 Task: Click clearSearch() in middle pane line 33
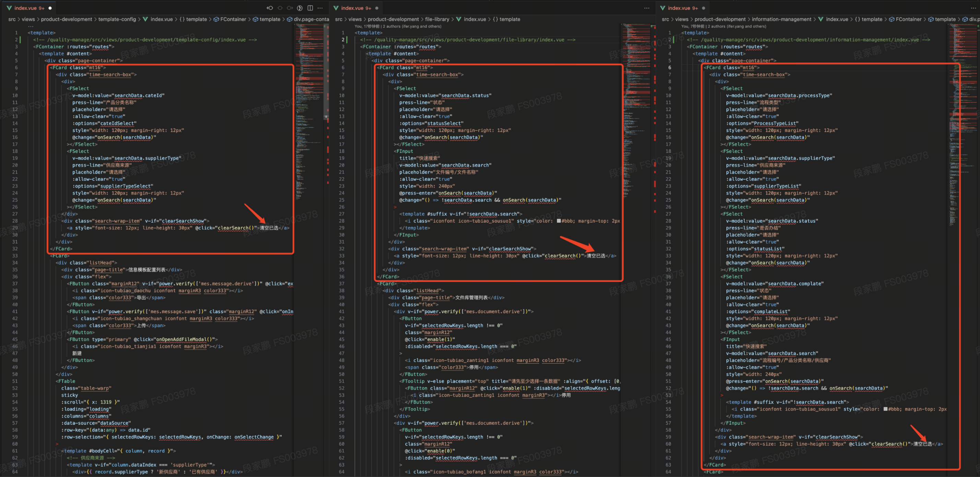coord(563,256)
